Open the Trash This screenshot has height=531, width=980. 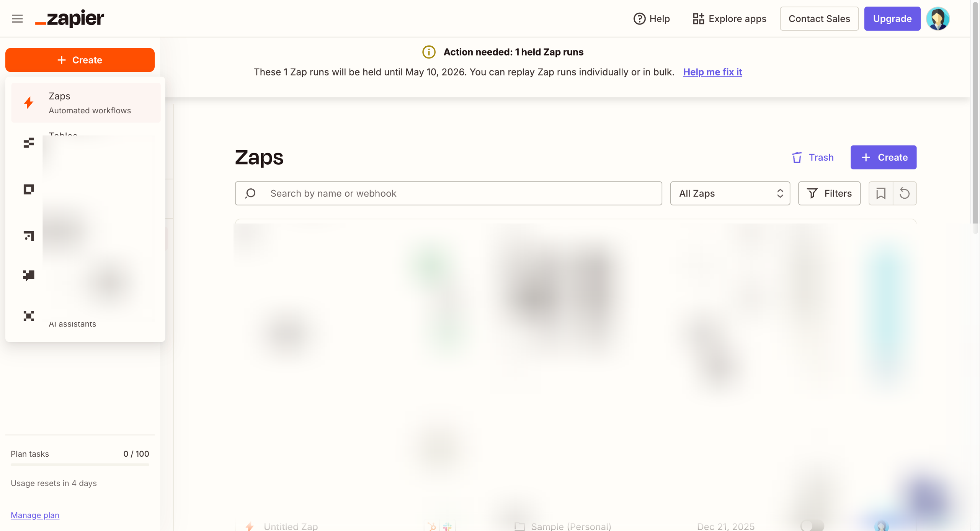813,157
